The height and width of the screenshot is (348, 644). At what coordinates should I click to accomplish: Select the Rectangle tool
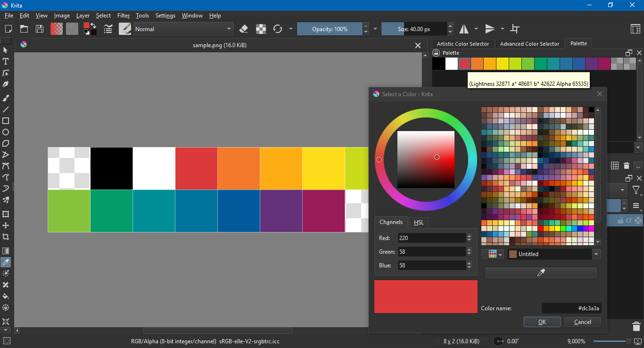pos(6,121)
